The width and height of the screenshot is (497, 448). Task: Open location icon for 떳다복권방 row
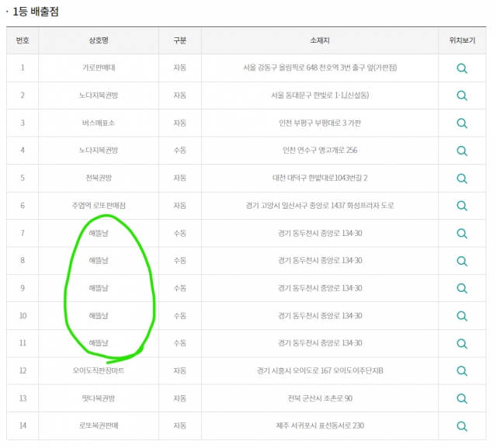point(462,398)
